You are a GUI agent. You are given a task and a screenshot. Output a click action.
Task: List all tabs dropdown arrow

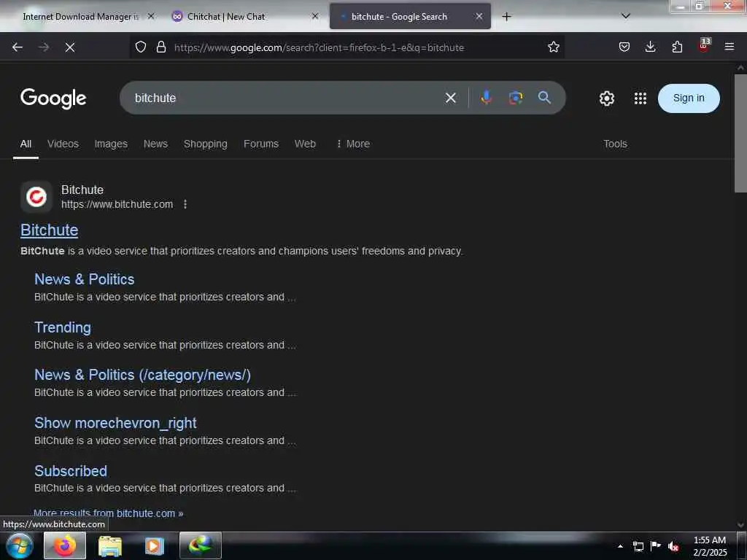(x=626, y=16)
